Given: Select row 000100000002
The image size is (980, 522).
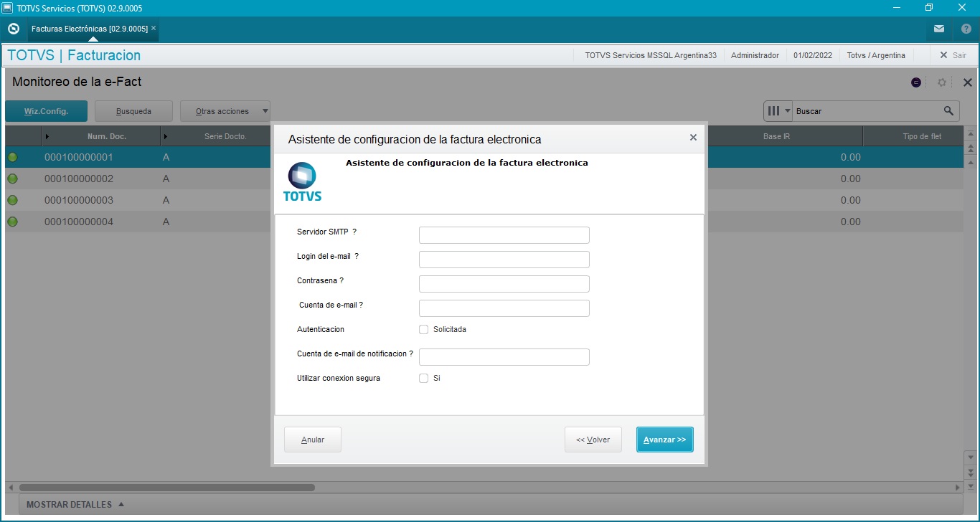Looking at the screenshot, I should (x=138, y=179).
